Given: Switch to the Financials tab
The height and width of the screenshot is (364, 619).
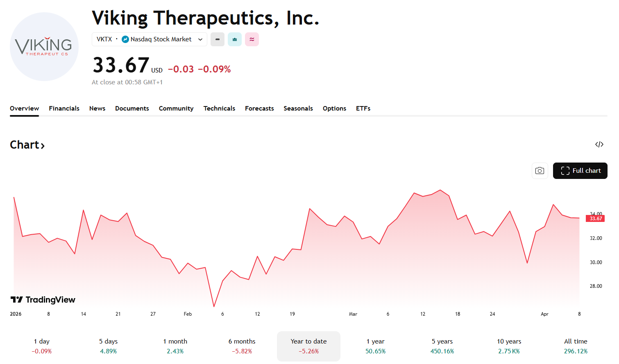Looking at the screenshot, I should [64, 108].
